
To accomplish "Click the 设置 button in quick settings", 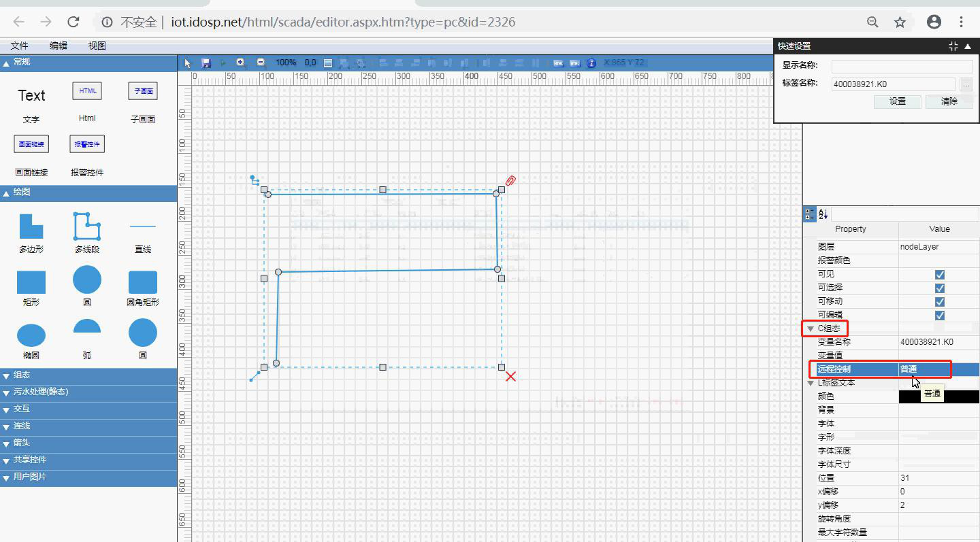I will [898, 101].
